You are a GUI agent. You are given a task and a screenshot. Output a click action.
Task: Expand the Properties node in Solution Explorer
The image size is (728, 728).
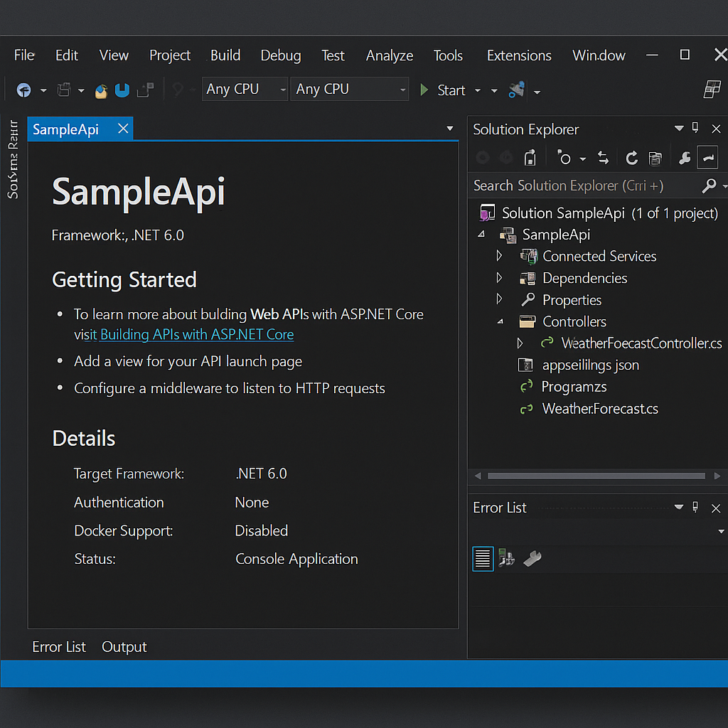pyautogui.click(x=499, y=299)
